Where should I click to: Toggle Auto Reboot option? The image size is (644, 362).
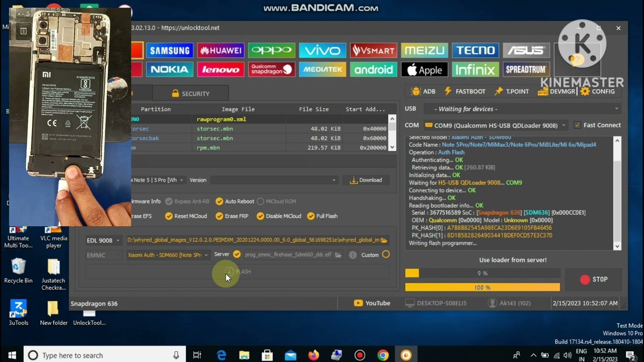coord(234,201)
